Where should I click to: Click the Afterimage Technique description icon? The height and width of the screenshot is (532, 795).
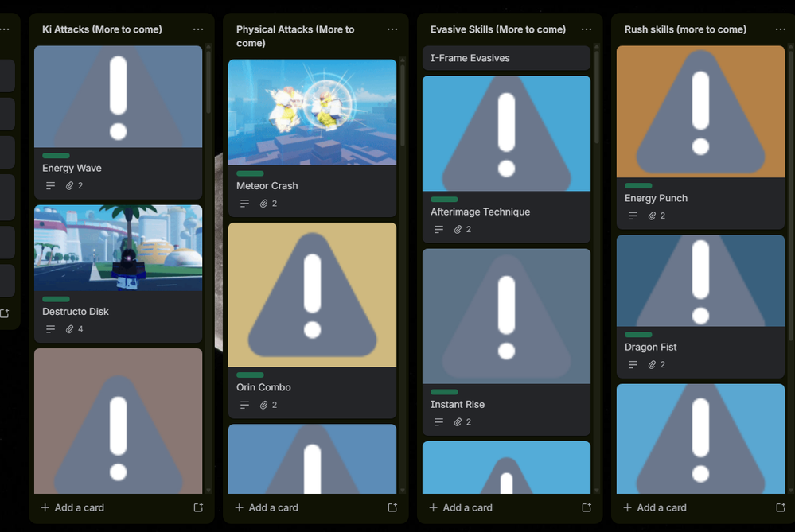(x=438, y=230)
